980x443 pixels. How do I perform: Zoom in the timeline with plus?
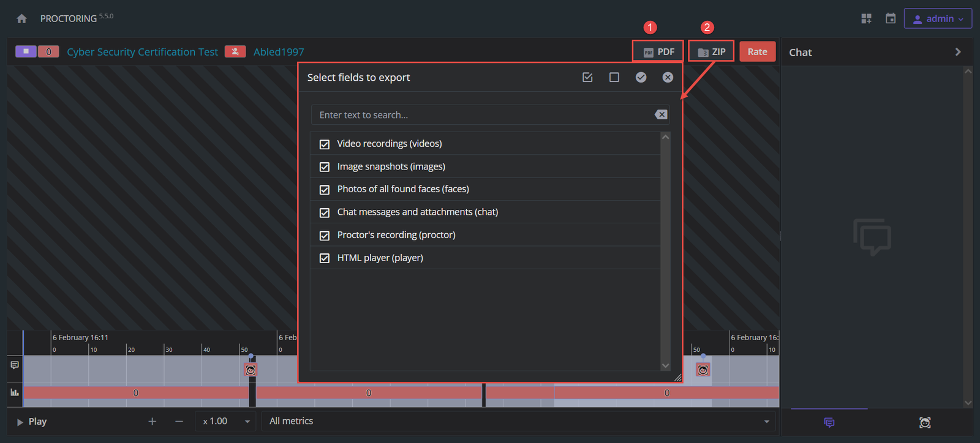[x=153, y=422]
